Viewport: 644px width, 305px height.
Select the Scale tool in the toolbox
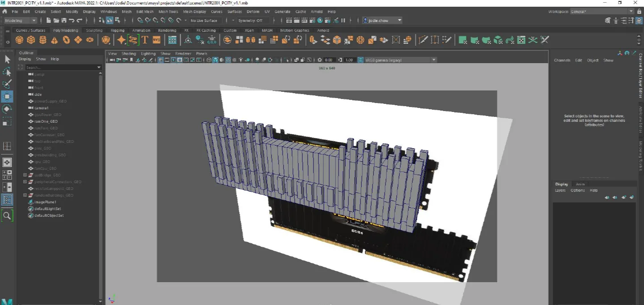pyautogui.click(x=7, y=121)
